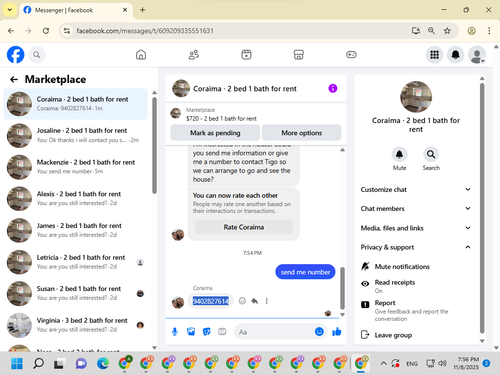Send a thumbs-up like
The width and height of the screenshot is (500, 375).
337,332
